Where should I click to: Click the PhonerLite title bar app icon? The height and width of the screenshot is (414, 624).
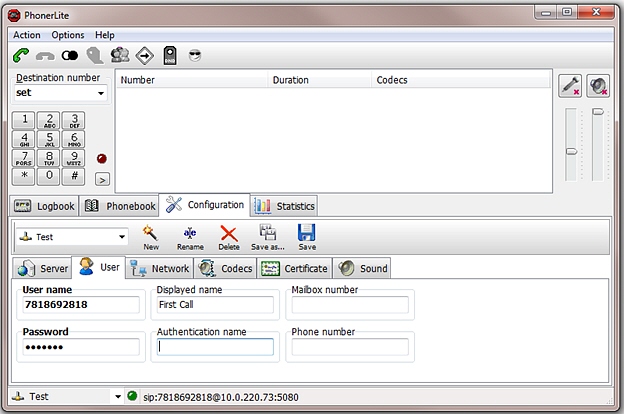click(x=14, y=16)
